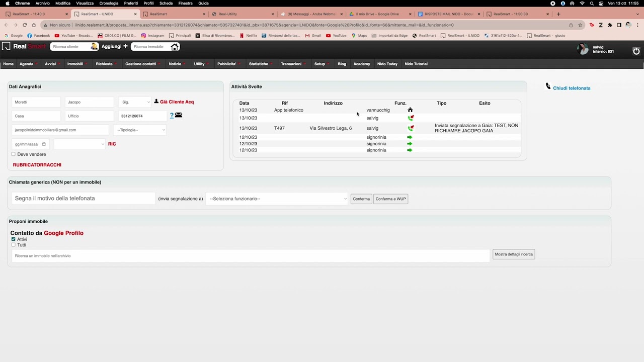Open the Nido Tutorial menu item
This screenshot has height=362, width=644.
point(416,64)
